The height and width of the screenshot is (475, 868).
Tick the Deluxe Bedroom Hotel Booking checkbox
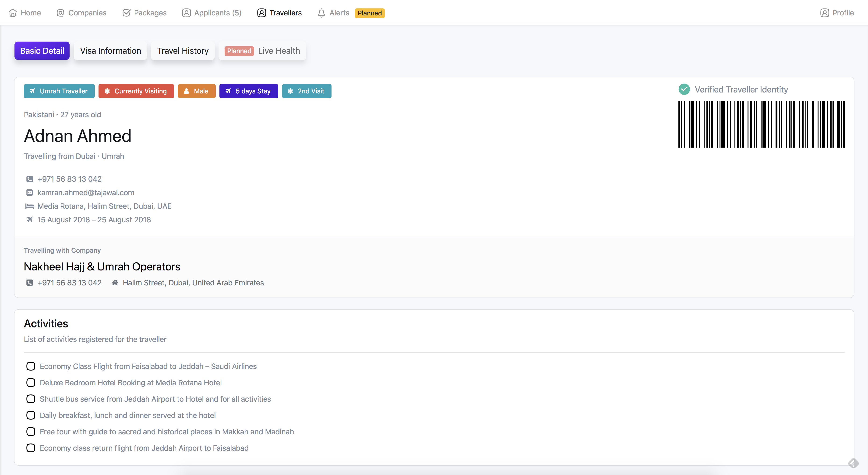[x=31, y=383]
